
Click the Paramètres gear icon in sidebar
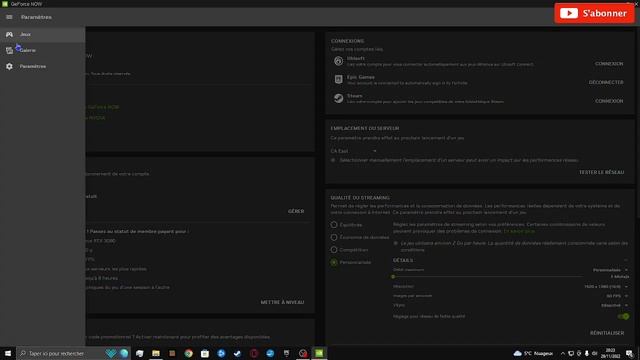pyautogui.click(x=9, y=66)
